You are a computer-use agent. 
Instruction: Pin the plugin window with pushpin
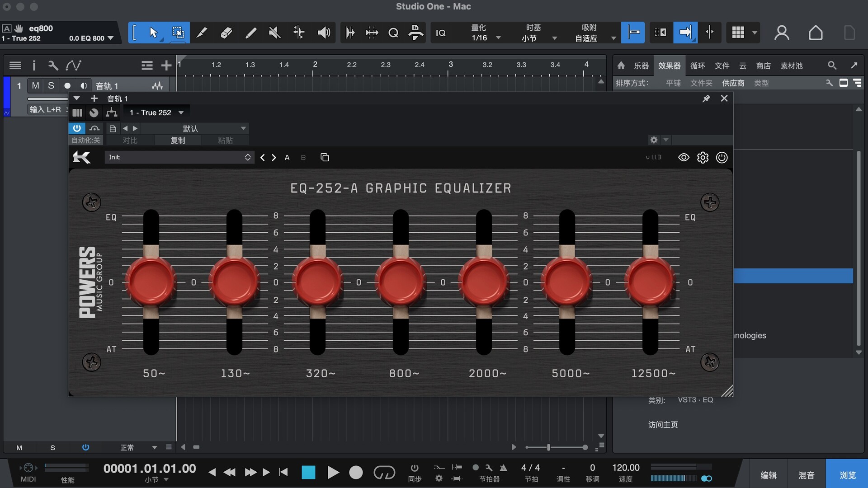click(706, 99)
